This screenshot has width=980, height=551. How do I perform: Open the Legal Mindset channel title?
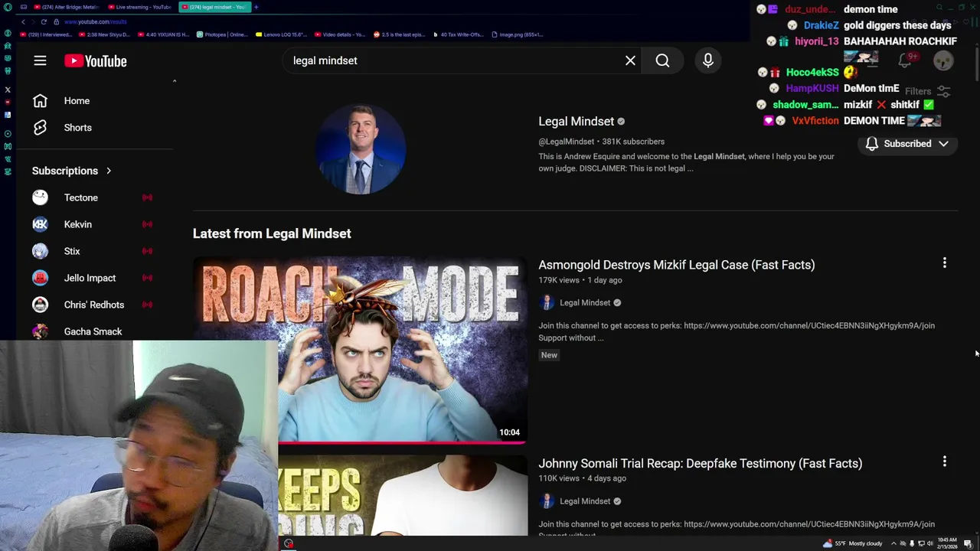(577, 121)
